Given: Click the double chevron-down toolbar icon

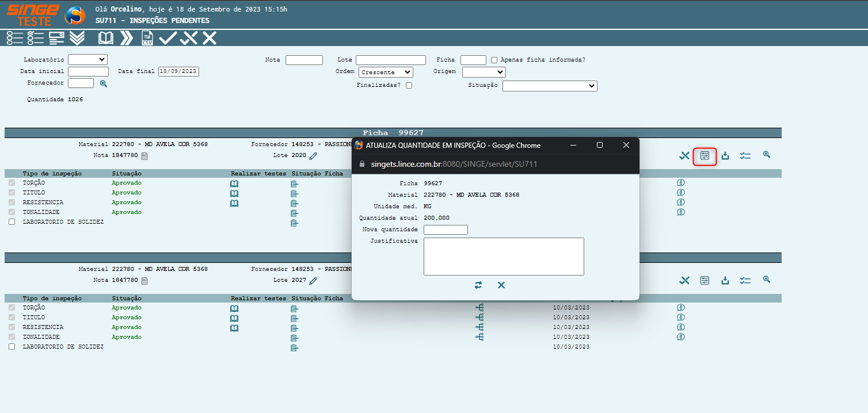Looking at the screenshot, I should point(77,39).
